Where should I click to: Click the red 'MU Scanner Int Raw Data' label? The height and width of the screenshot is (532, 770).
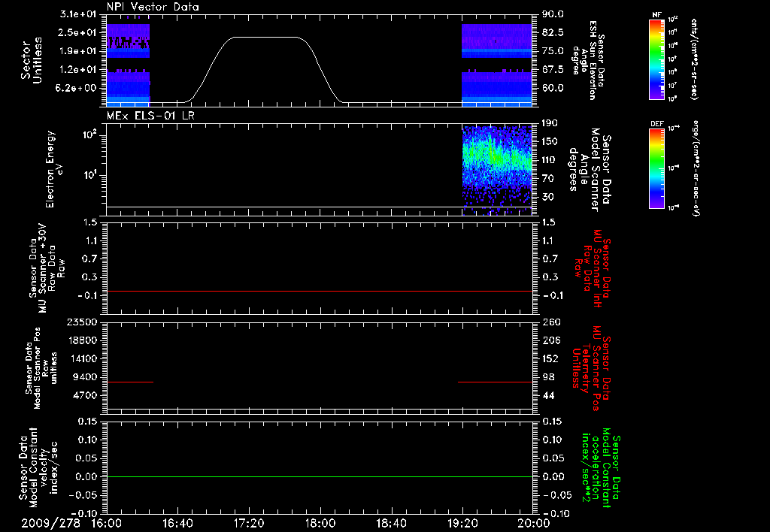[594, 268]
